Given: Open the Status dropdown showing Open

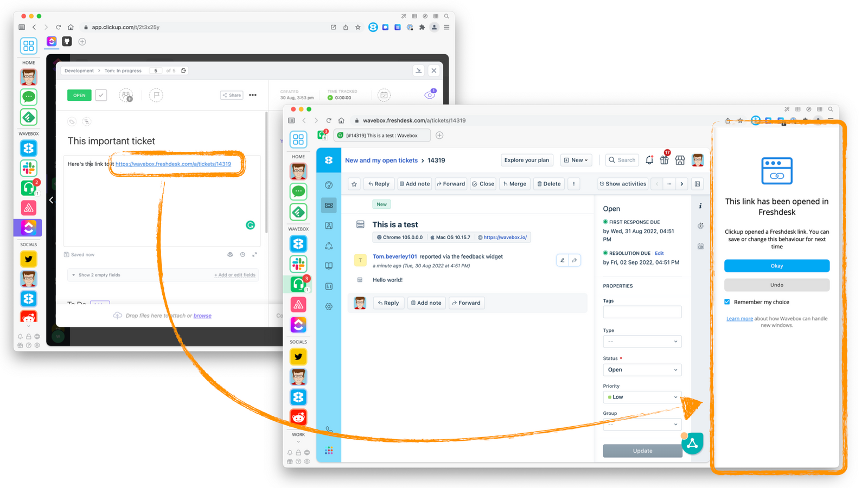Looking at the screenshot, I should [642, 370].
